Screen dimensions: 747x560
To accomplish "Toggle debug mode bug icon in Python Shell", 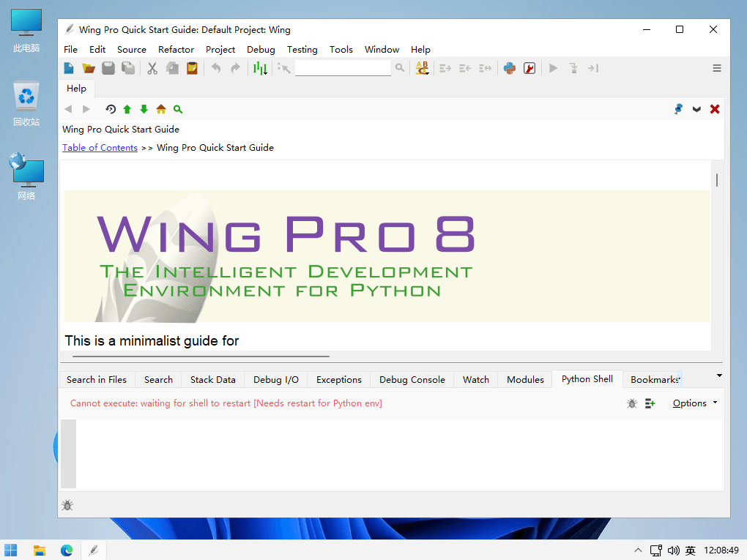I will pos(632,403).
